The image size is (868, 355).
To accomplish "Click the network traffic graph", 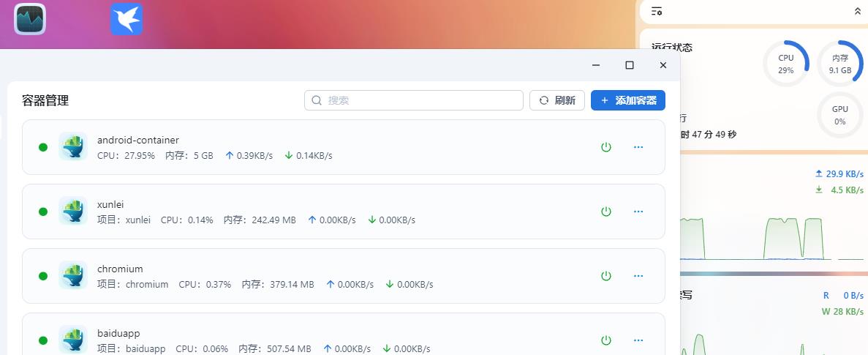I will pyautogui.click(x=771, y=238).
